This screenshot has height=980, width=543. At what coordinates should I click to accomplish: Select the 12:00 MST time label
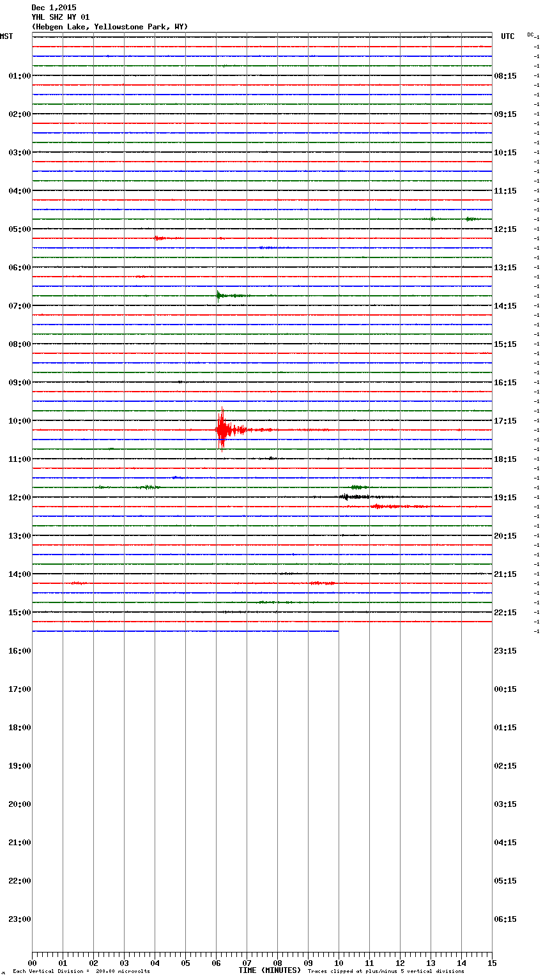[20, 498]
